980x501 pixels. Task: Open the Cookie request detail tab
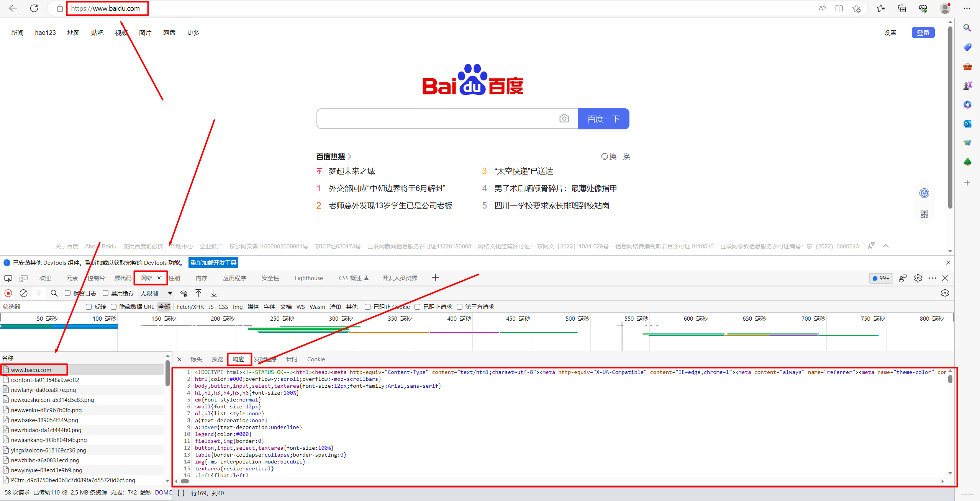(316, 359)
